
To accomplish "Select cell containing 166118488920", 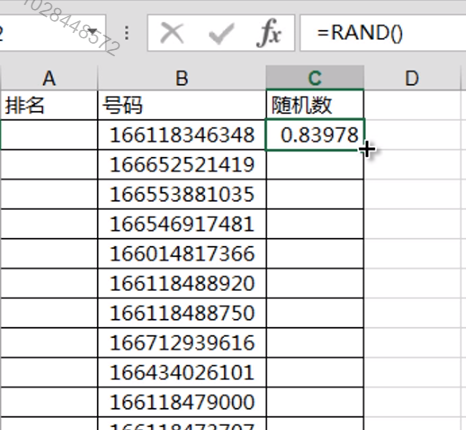I will pyautogui.click(x=182, y=283).
